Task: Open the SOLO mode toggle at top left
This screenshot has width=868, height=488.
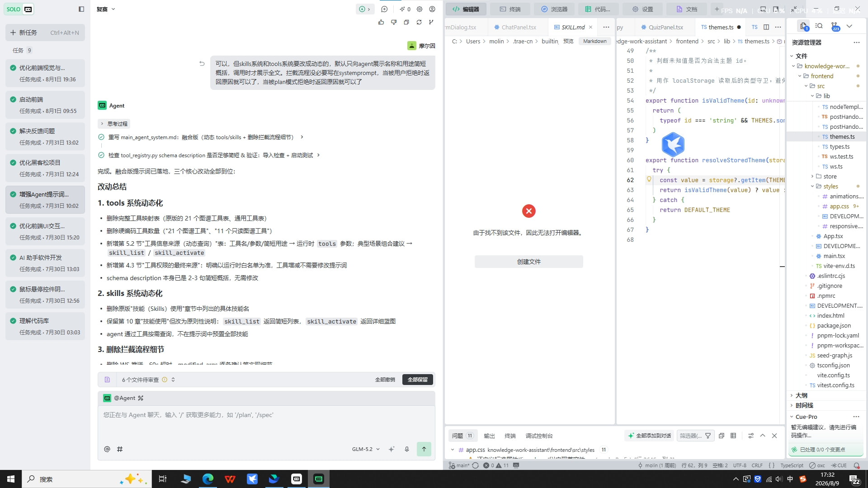Action: click(19, 9)
